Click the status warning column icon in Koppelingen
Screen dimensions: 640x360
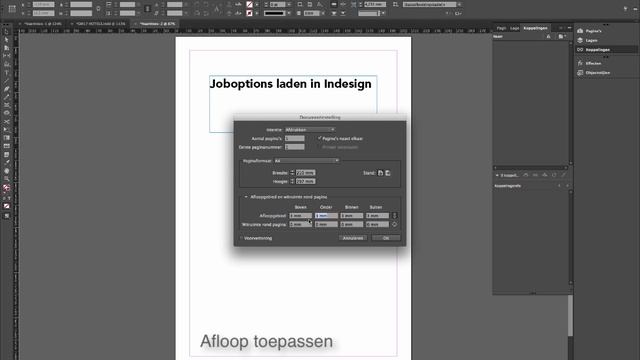[549, 36]
